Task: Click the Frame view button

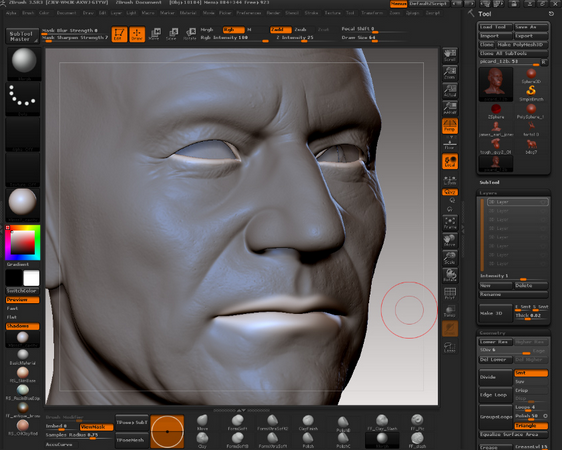Action: tap(450, 223)
